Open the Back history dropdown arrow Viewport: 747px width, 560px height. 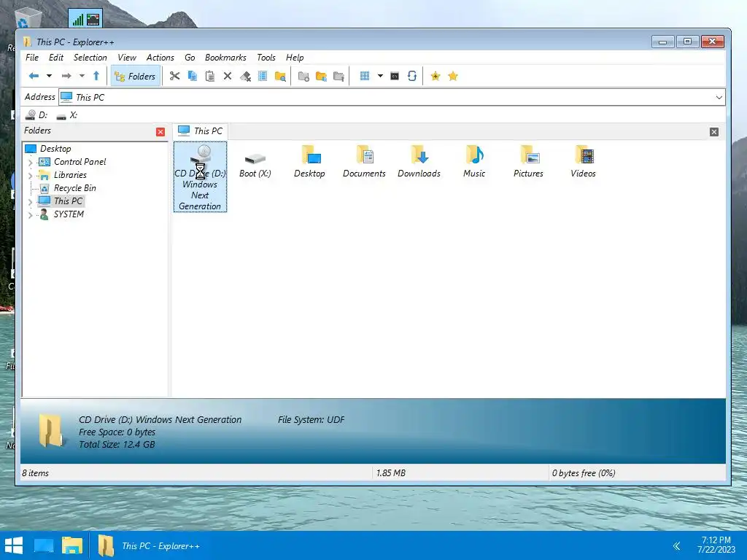click(x=49, y=76)
